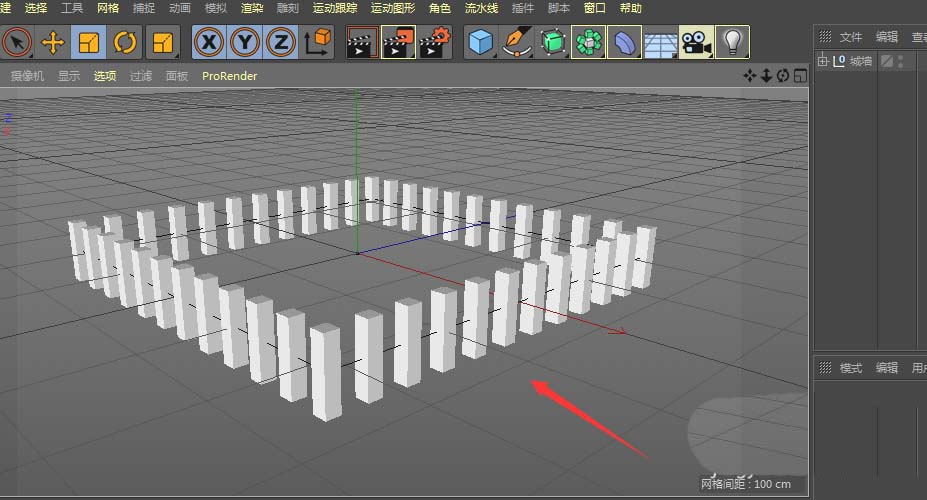Open the 插件 menu
Viewport: 927px width, 500px height.
523,8
